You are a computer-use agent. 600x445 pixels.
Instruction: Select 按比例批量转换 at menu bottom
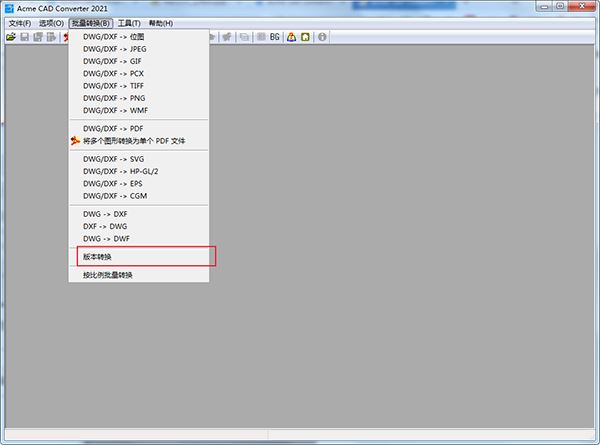[x=139, y=275]
